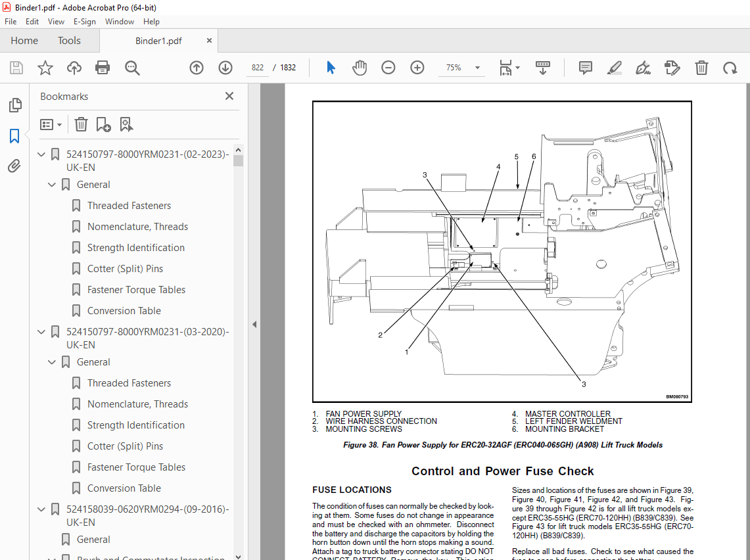This screenshot has width=750, height=560.
Task: Open first Nomenclature, Threads bookmark
Action: [x=137, y=227]
